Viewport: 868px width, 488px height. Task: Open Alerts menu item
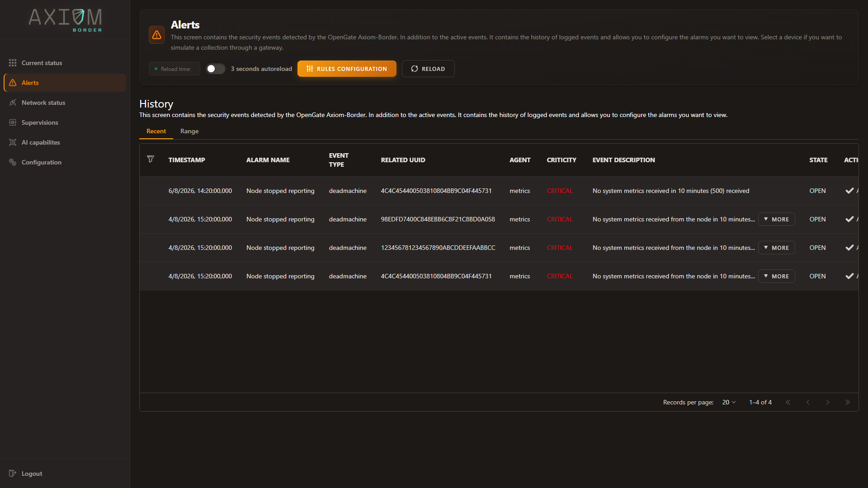pos(65,83)
